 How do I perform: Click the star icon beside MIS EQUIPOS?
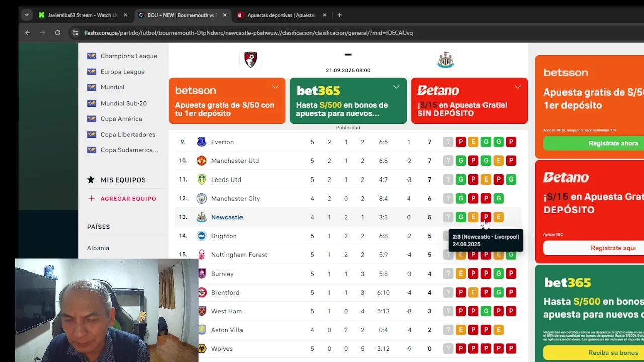pos(91,179)
